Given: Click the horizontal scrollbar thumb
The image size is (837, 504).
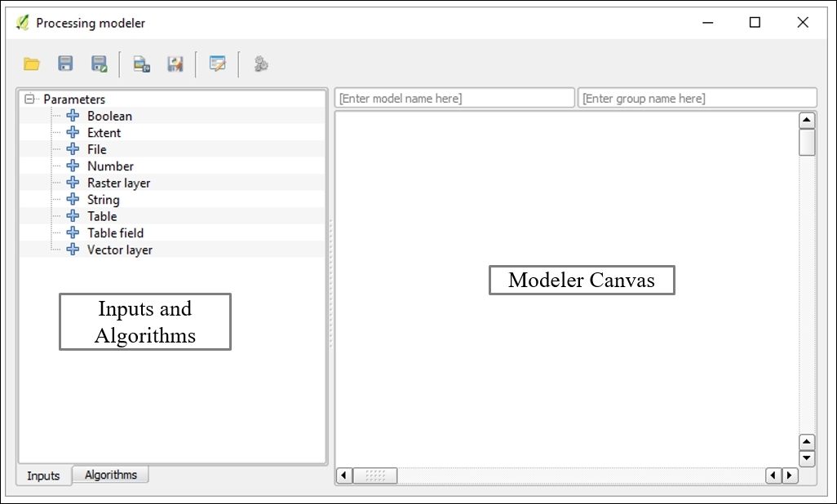Looking at the screenshot, I should (x=374, y=475).
